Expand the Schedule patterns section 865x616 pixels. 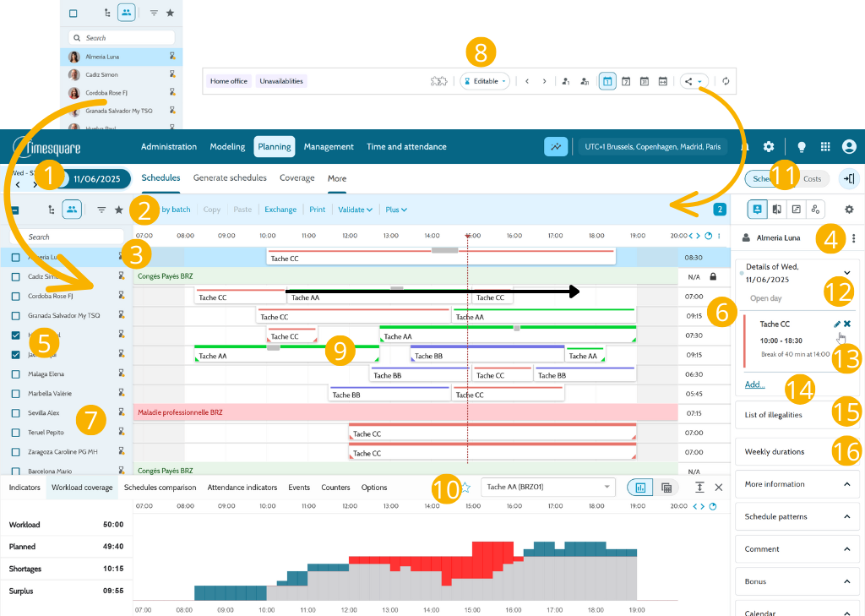pos(797,516)
